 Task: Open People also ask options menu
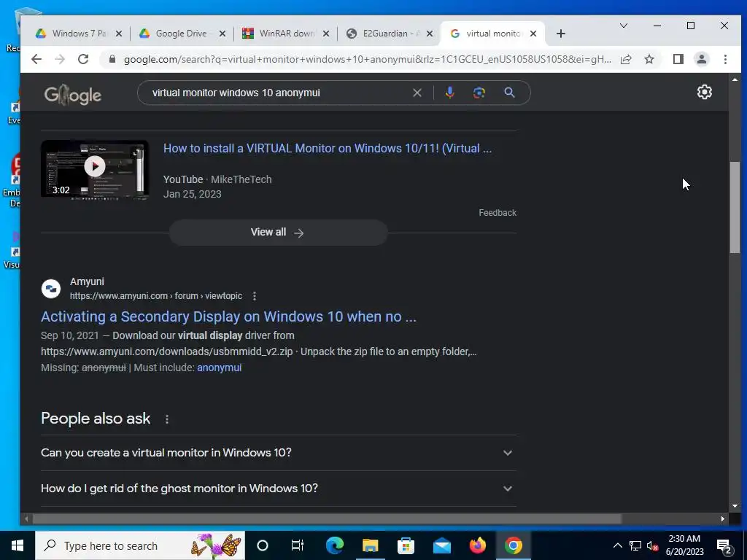[x=167, y=419]
